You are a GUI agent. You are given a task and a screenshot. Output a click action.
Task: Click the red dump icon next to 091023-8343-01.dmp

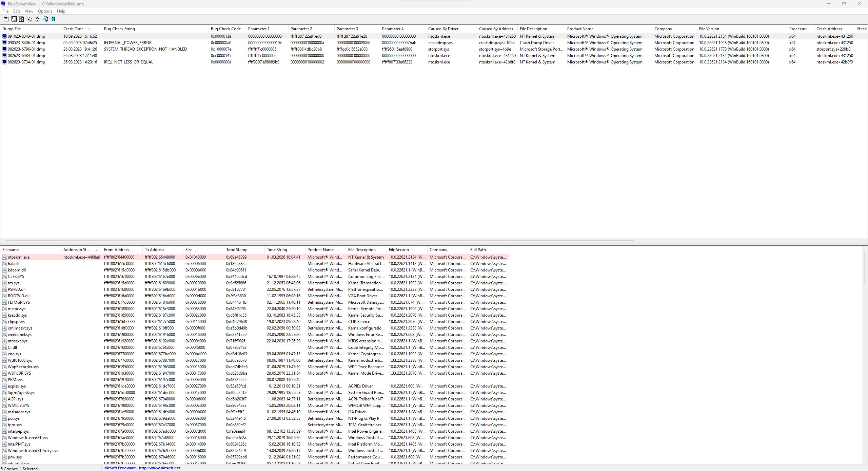4,36
